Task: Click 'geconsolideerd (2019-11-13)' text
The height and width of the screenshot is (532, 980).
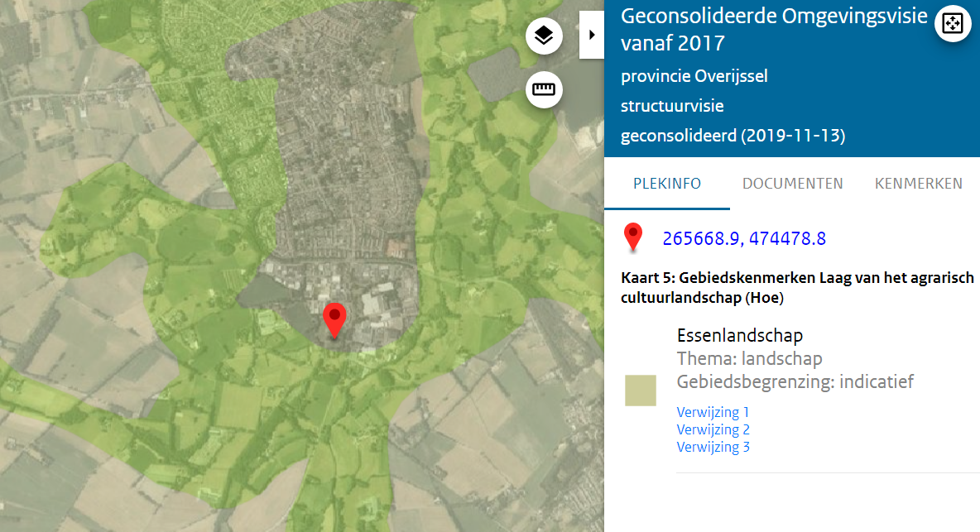Action: [x=733, y=136]
